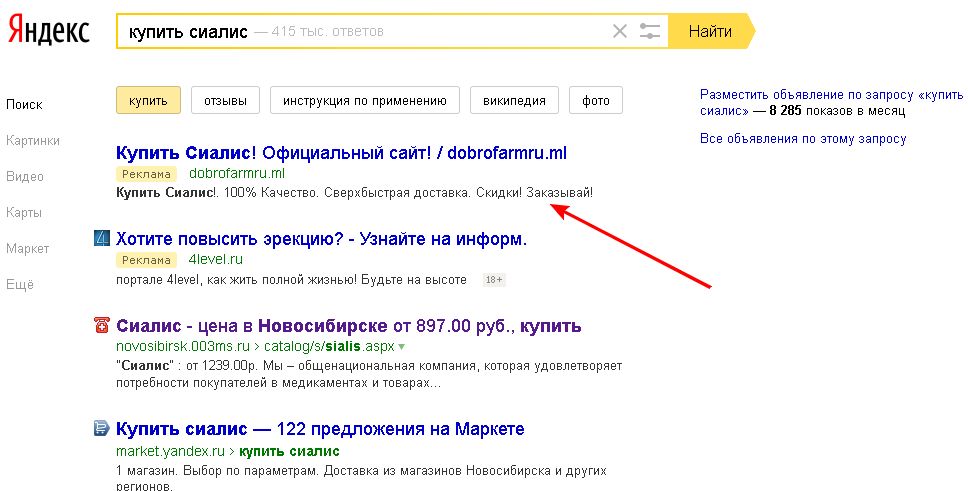Viewport: 968px width, 491px height.
Task: Select the 'отзывы' filter chip
Action: tap(225, 101)
